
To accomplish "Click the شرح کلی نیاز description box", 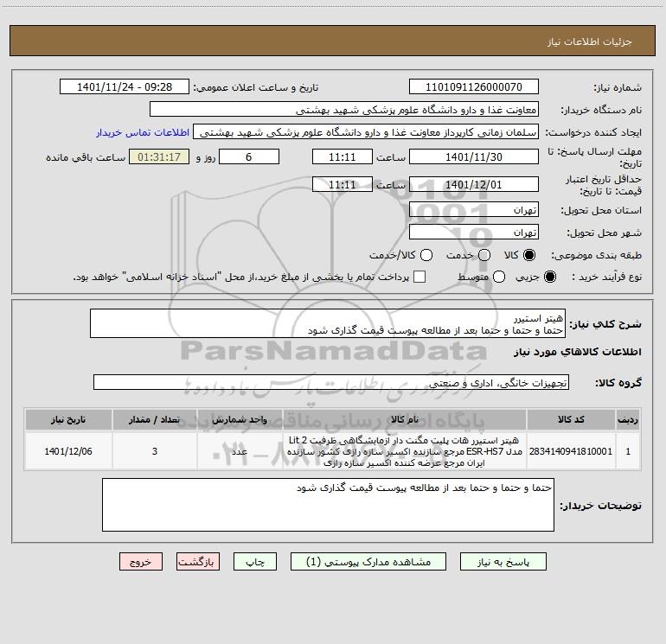I will tap(328, 323).
